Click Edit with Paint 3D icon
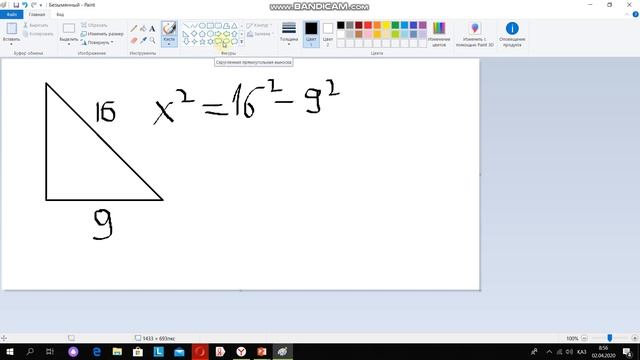The height and width of the screenshot is (360, 640). click(475, 28)
